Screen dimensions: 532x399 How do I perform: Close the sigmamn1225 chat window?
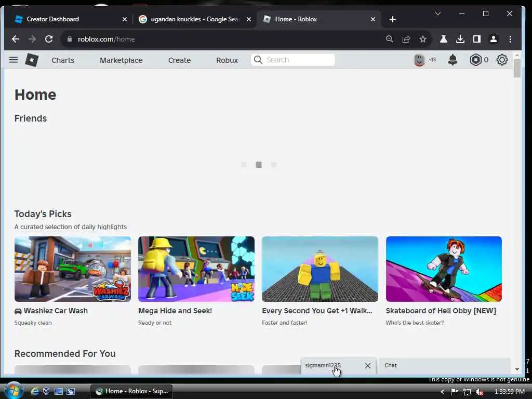pos(368,365)
